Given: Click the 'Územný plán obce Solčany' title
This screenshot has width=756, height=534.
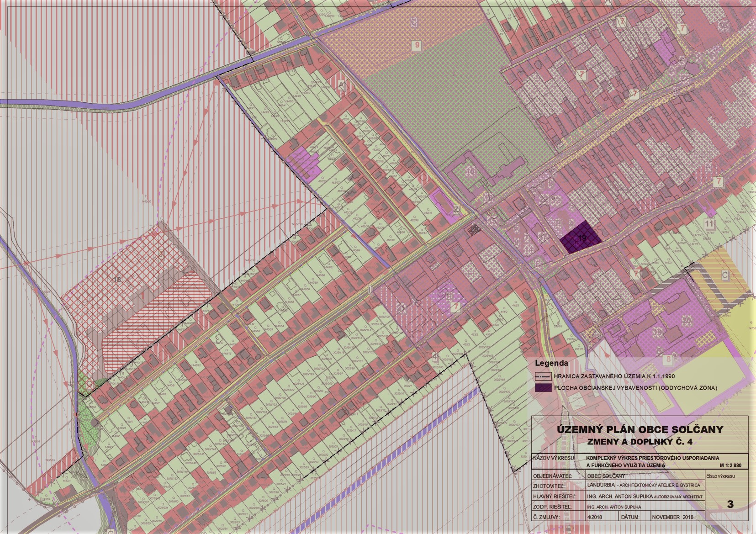Looking at the screenshot, I should [640, 429].
